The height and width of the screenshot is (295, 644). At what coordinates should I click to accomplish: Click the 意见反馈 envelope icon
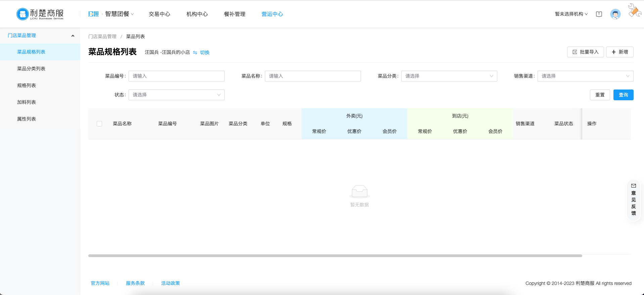pos(634,186)
